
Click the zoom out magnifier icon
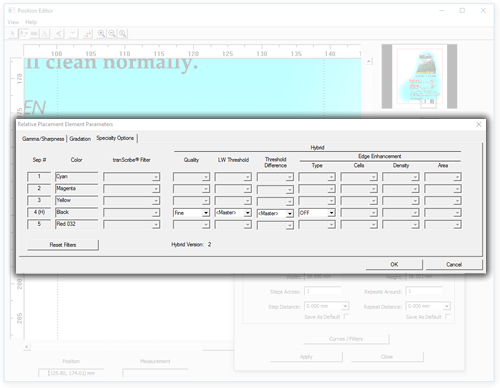(x=112, y=34)
